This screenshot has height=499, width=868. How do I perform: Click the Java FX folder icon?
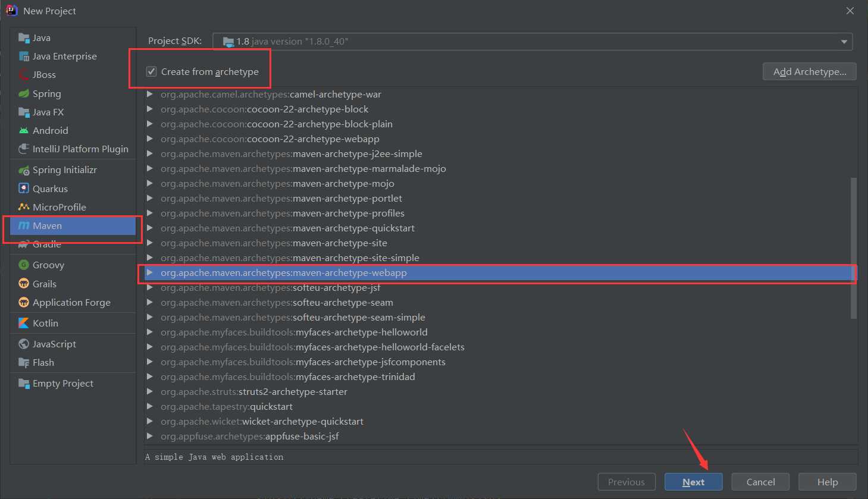tap(24, 112)
